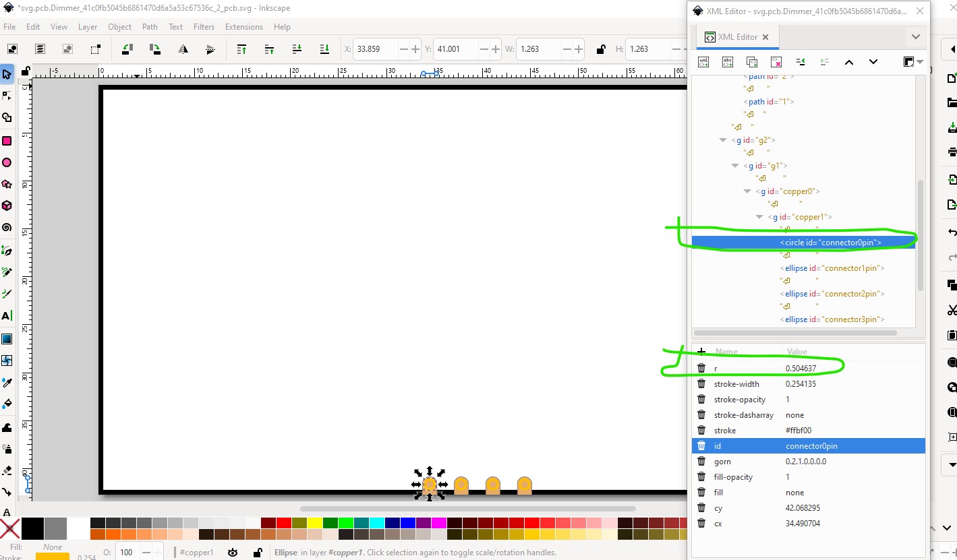This screenshot has height=560, width=957.
Task: Select the Selector arrow tool
Action: coord(7,74)
